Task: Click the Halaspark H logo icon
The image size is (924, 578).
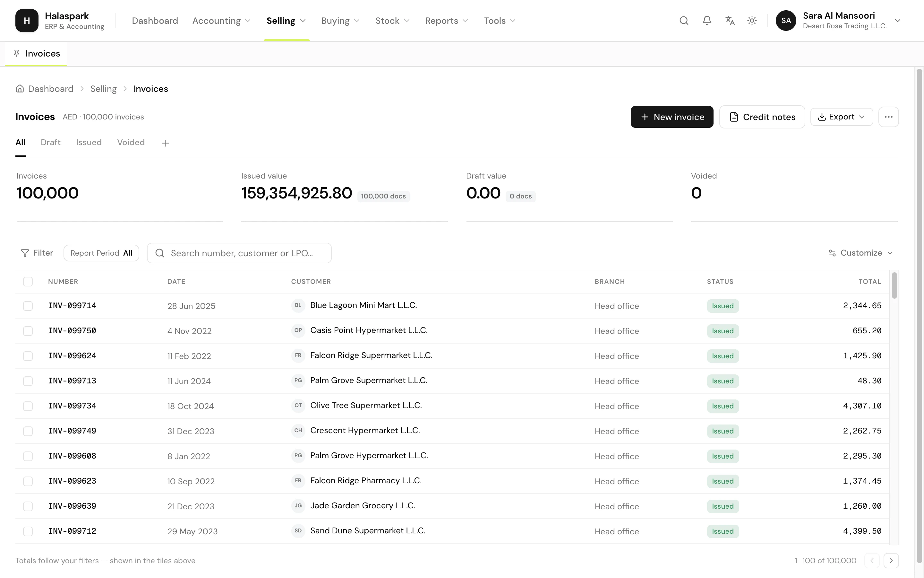Action: pyautogui.click(x=27, y=21)
